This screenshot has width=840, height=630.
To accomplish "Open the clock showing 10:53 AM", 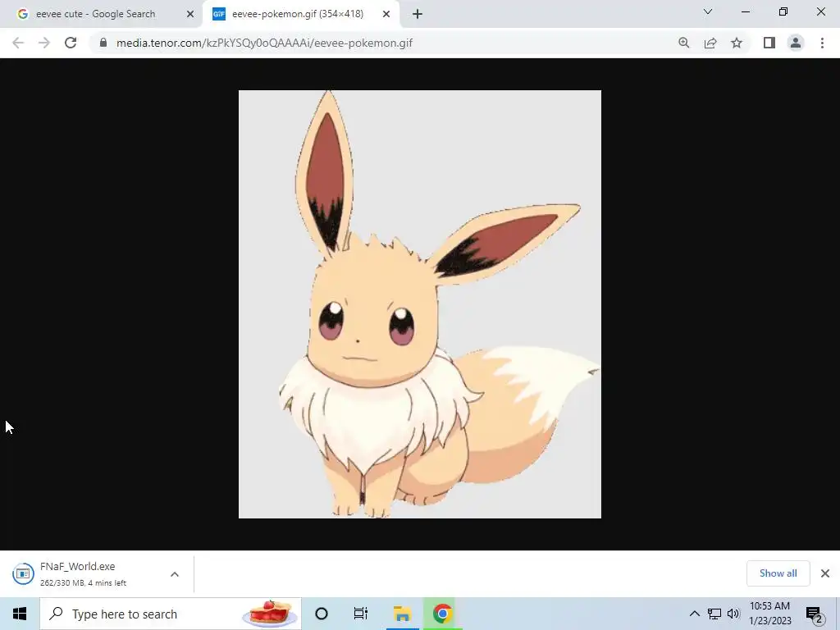I will click(769, 614).
